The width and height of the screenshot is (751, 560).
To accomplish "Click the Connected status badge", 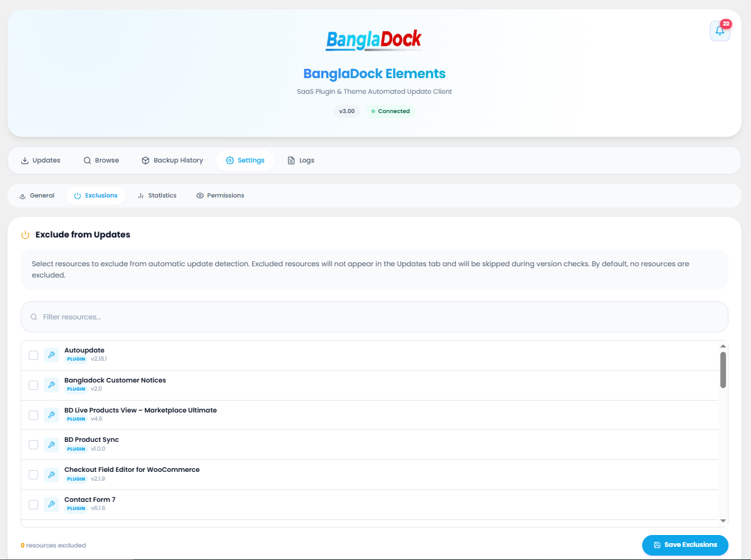I will [x=390, y=111].
